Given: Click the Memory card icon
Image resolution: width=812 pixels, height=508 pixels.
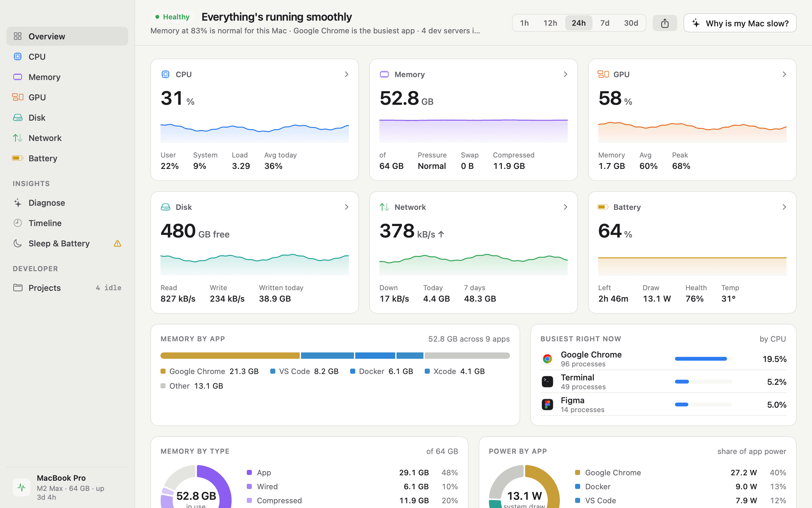Looking at the screenshot, I should tap(384, 74).
